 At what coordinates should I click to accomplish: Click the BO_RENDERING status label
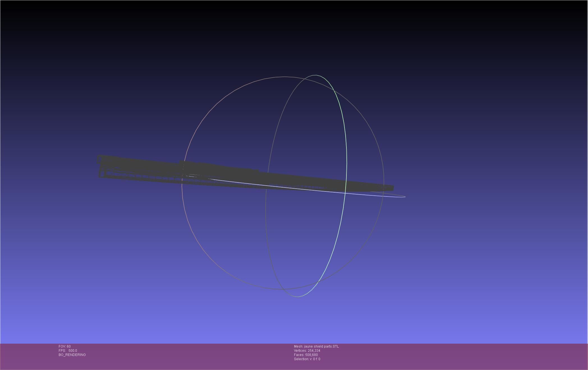point(72,355)
